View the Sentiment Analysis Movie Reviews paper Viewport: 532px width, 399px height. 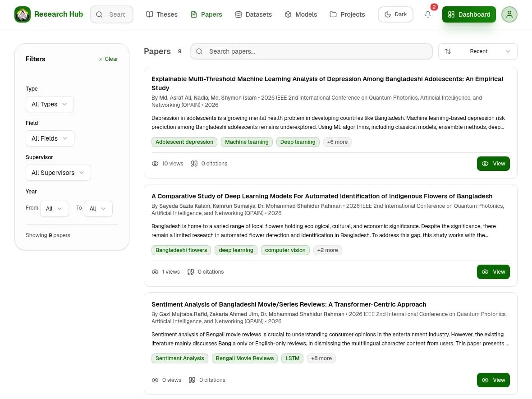(493, 380)
